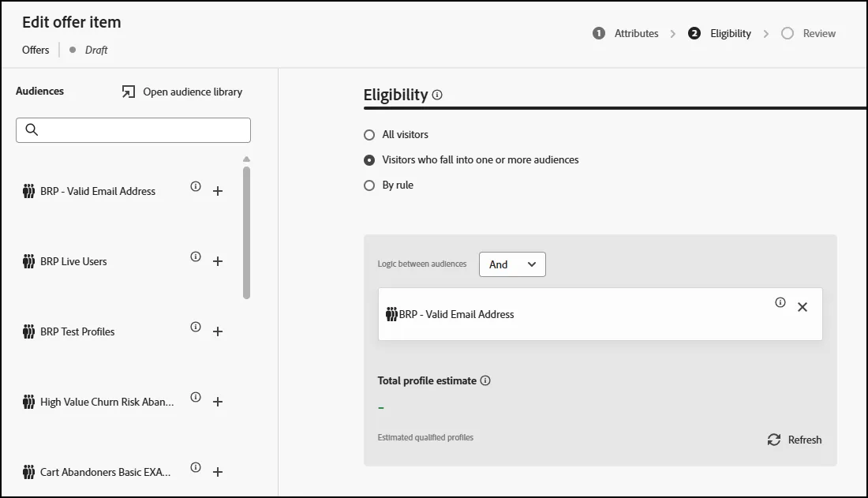Click the scrollbar up arrow

(x=246, y=159)
